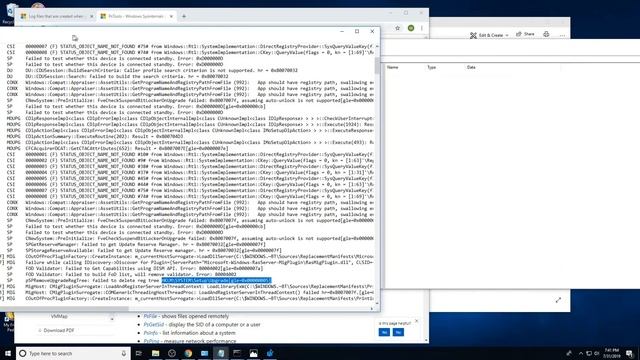Open the Photos app on the taskbar
The height and width of the screenshot is (360, 640).
[253, 353]
